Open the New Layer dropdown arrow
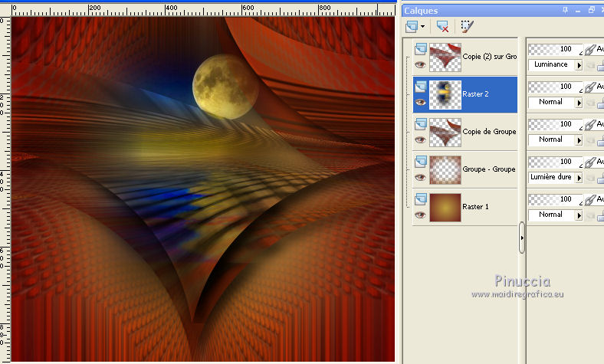The height and width of the screenshot is (364, 604). tap(422, 27)
